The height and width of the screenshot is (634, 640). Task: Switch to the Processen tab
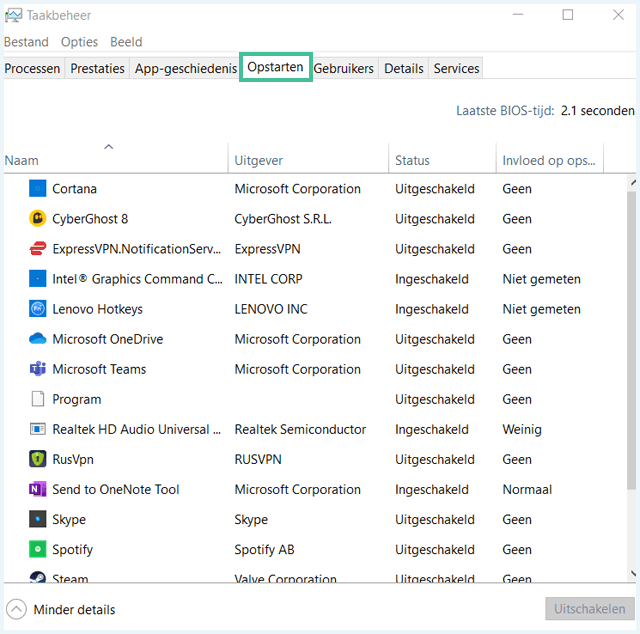[x=32, y=68]
